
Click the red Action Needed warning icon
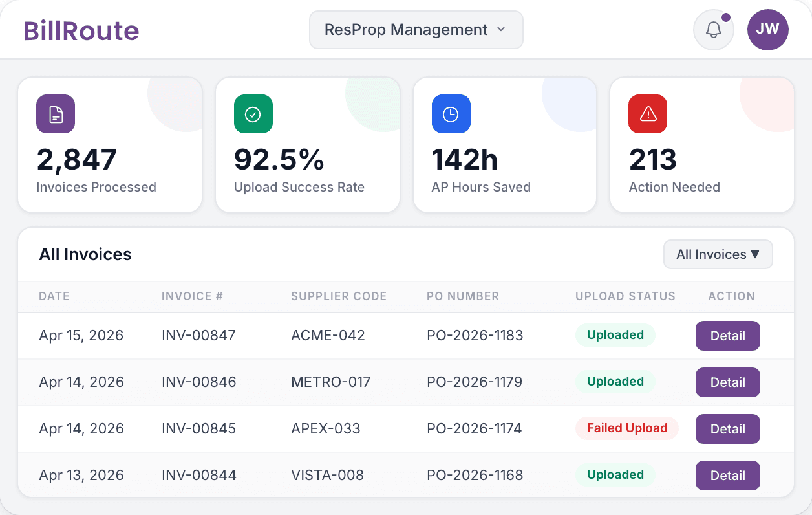tap(647, 114)
